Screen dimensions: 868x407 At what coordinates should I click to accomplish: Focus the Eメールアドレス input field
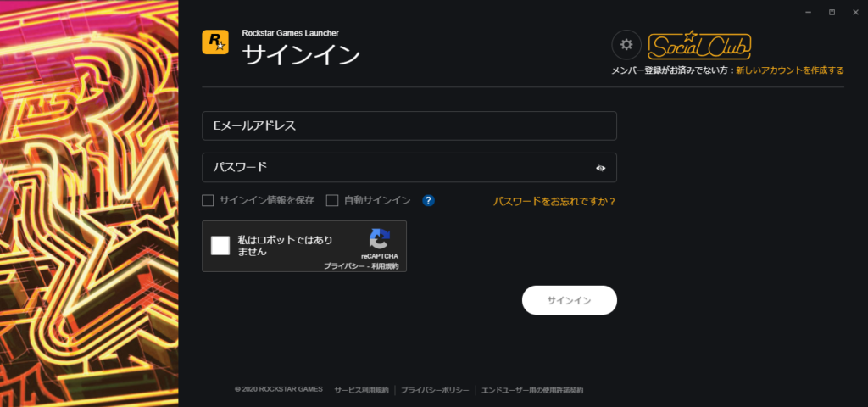coord(409,125)
